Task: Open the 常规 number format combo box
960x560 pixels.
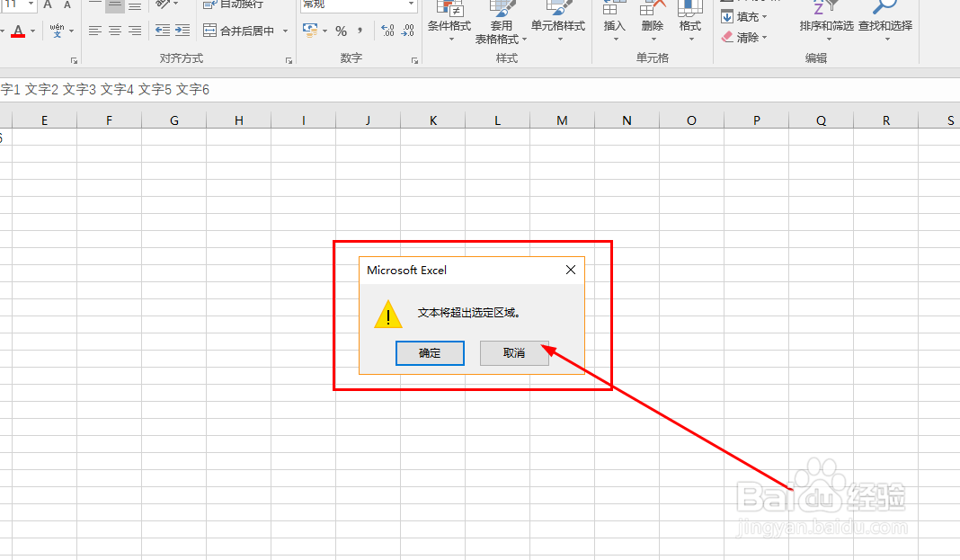Action: 359,4
